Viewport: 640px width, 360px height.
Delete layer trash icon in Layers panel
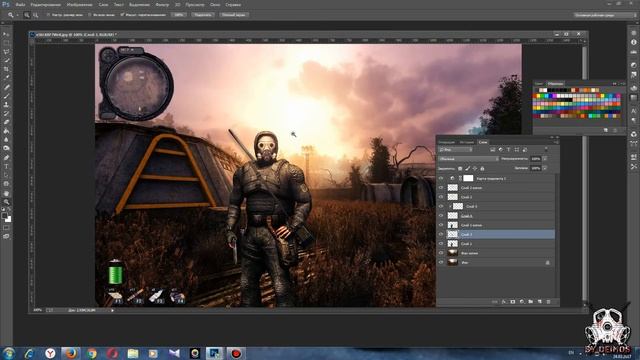tap(549, 302)
